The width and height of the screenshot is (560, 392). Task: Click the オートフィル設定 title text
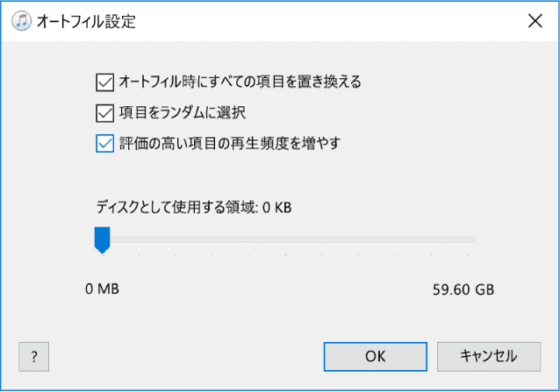(x=86, y=21)
